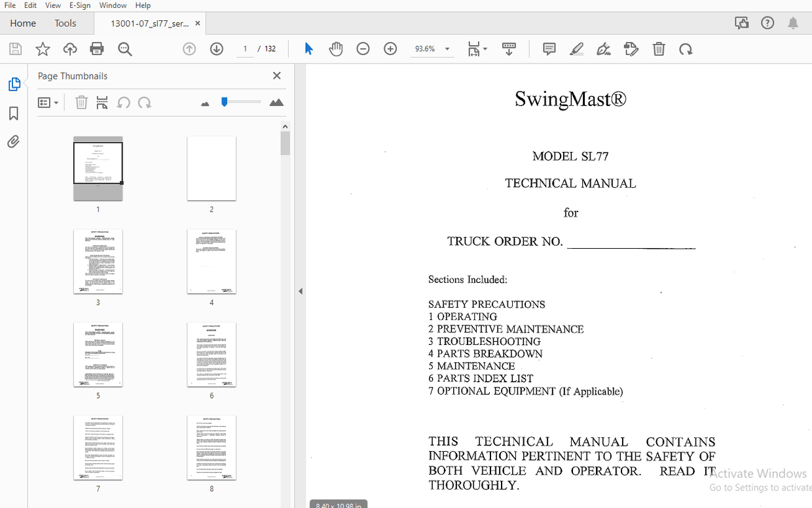Open the Attachments paperclip panel
This screenshot has width=812, height=508.
click(x=13, y=141)
